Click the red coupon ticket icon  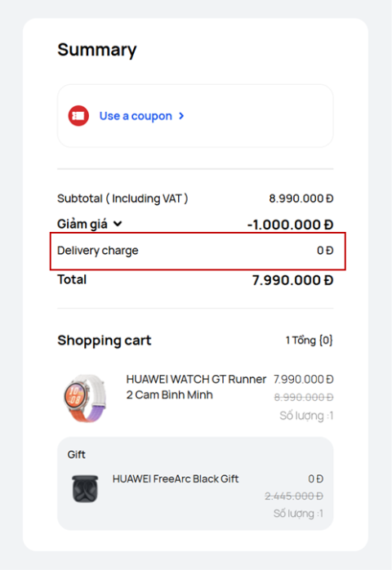[x=78, y=116]
